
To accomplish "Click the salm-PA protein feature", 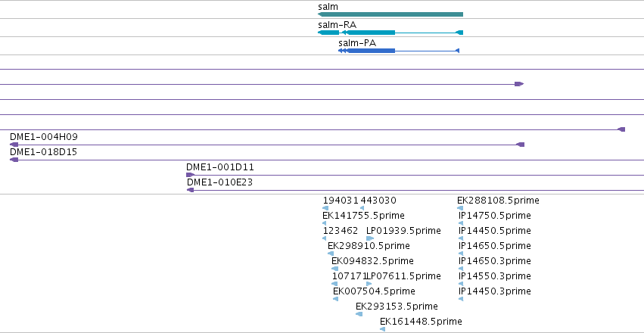I will [398, 51].
